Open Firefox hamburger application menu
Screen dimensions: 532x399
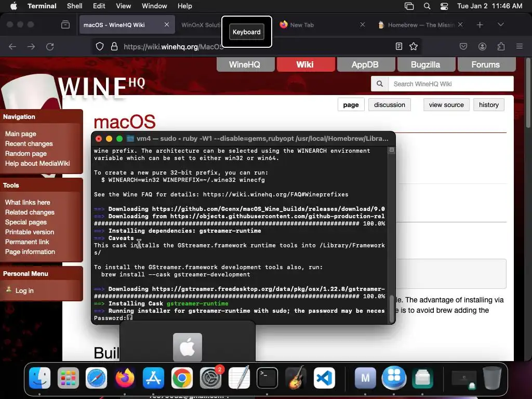(520, 46)
